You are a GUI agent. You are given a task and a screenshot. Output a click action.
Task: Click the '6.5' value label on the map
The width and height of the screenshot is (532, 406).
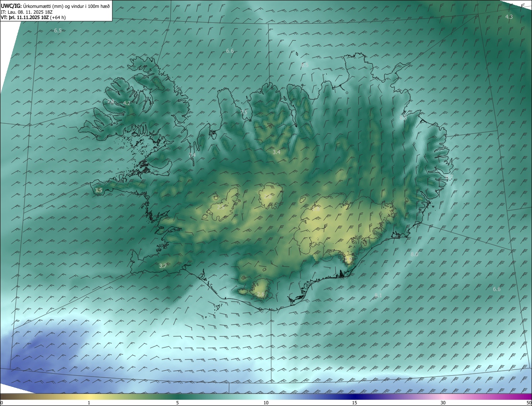pyautogui.click(x=58, y=31)
